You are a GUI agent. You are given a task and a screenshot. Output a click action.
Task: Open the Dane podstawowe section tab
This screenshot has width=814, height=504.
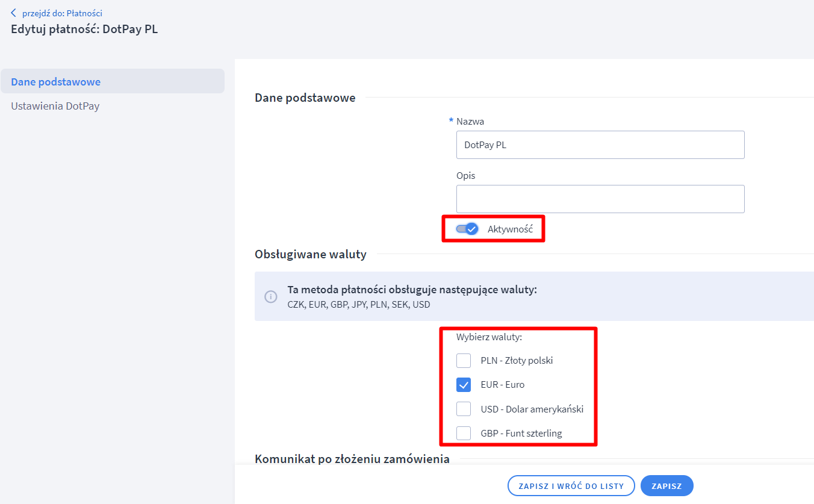click(x=113, y=81)
